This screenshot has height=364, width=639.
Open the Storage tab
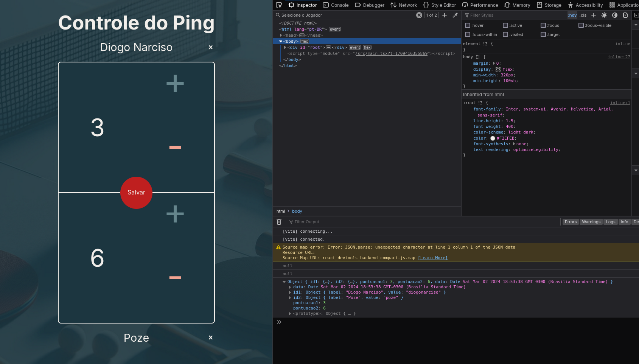coord(549,5)
